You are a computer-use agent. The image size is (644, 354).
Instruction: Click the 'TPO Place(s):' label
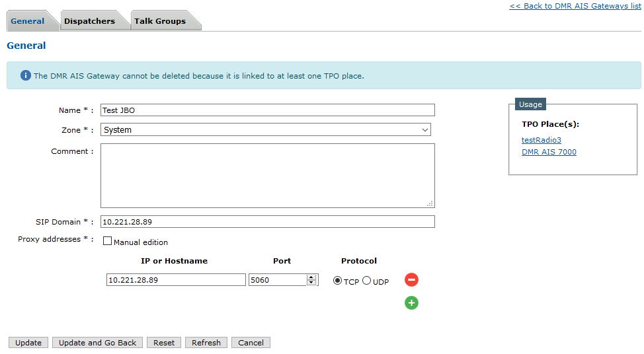coord(550,124)
